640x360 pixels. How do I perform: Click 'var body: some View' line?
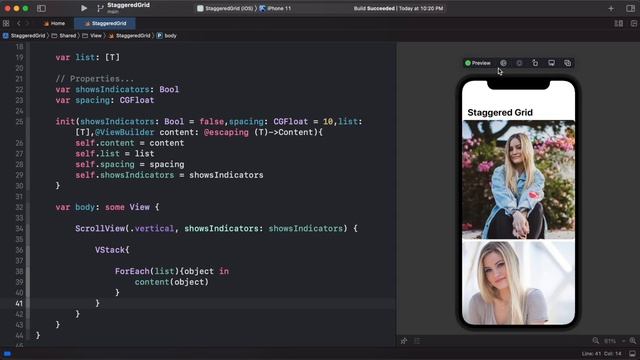point(107,207)
